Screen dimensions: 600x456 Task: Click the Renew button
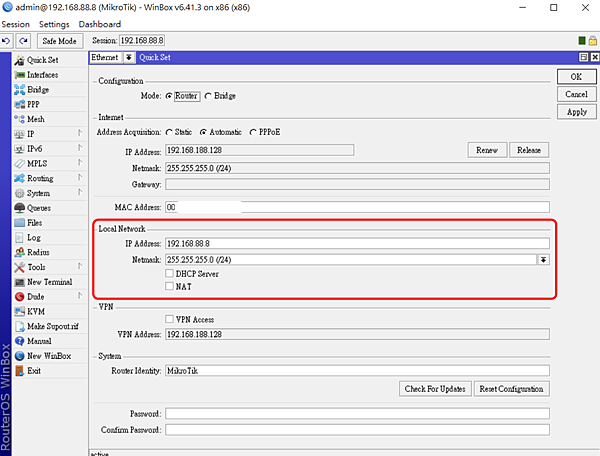point(487,150)
